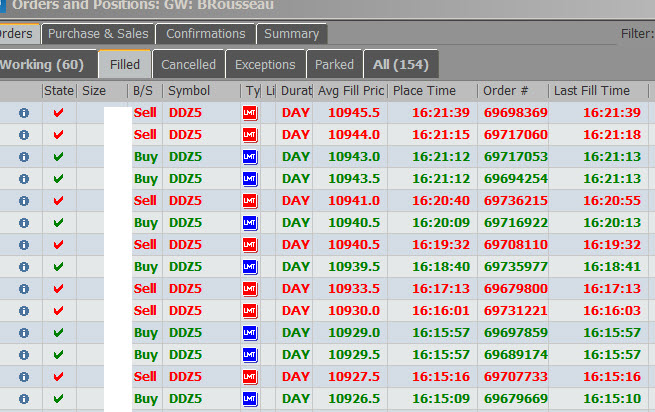Open the Purchase & Sales tab
655x412 pixels.
coord(98,34)
